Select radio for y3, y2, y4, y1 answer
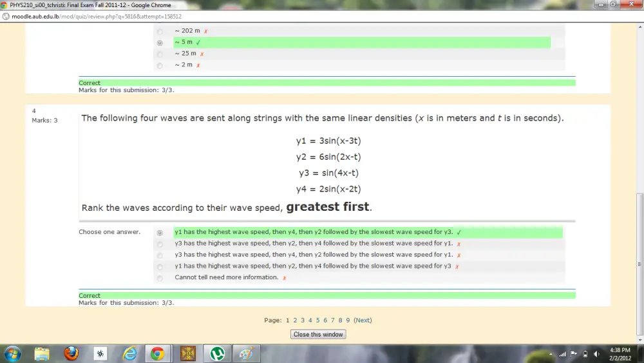 click(x=160, y=244)
